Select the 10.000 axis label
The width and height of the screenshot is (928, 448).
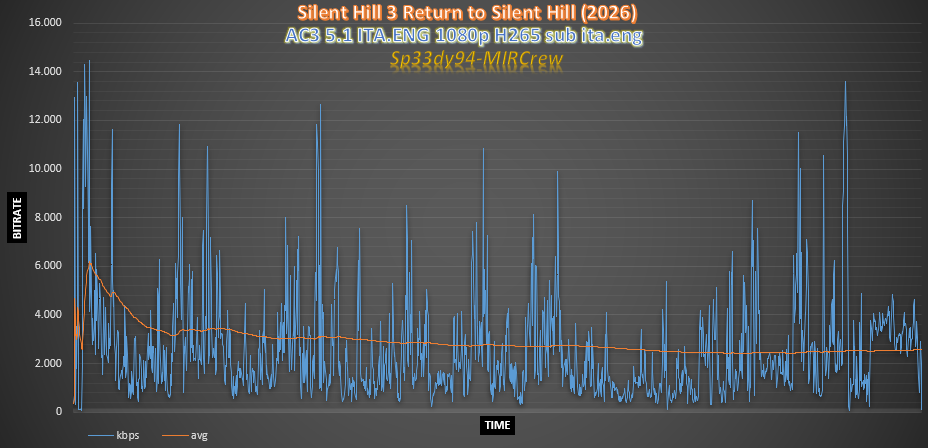[x=45, y=169]
